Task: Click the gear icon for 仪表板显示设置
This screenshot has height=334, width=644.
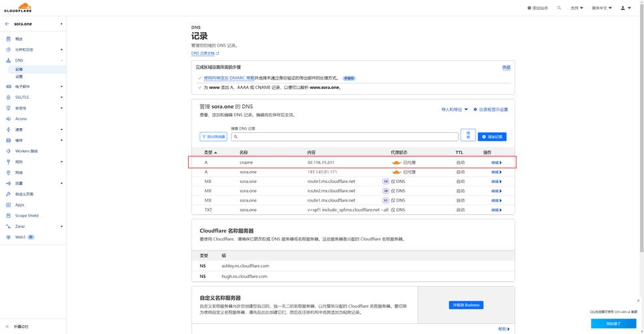Action: click(475, 110)
